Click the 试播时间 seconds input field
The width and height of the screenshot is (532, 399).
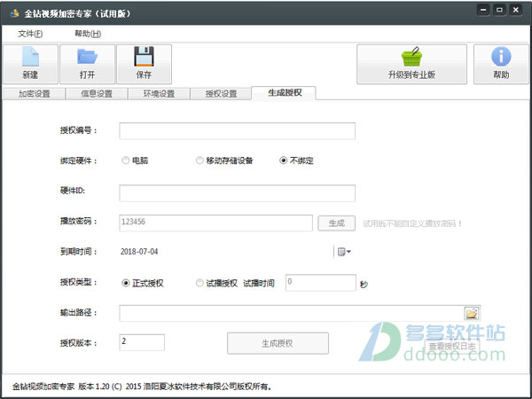[x=321, y=283]
